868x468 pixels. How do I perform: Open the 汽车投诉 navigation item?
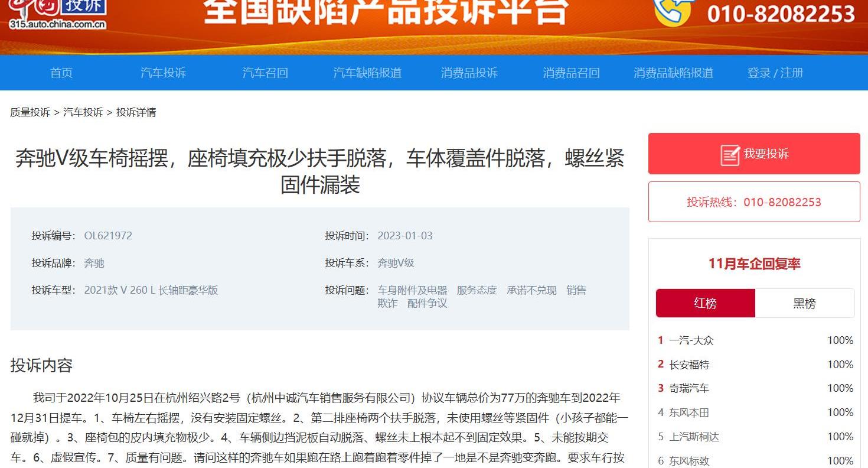click(x=163, y=73)
